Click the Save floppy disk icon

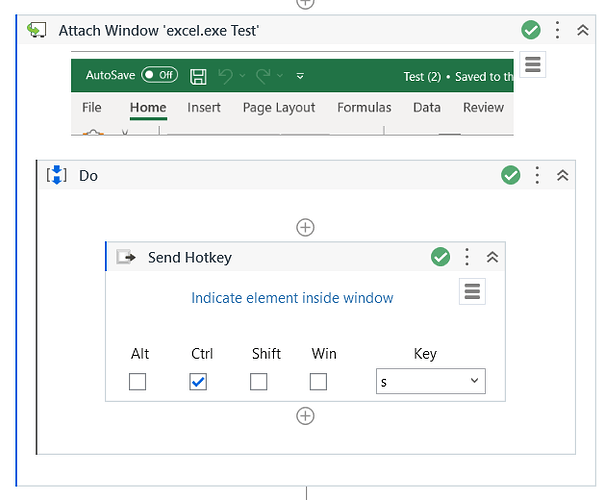[x=198, y=76]
